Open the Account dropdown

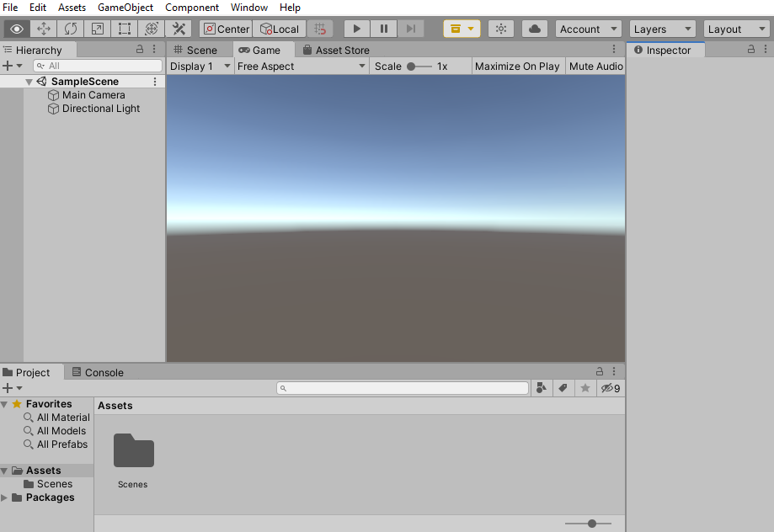[x=589, y=29]
